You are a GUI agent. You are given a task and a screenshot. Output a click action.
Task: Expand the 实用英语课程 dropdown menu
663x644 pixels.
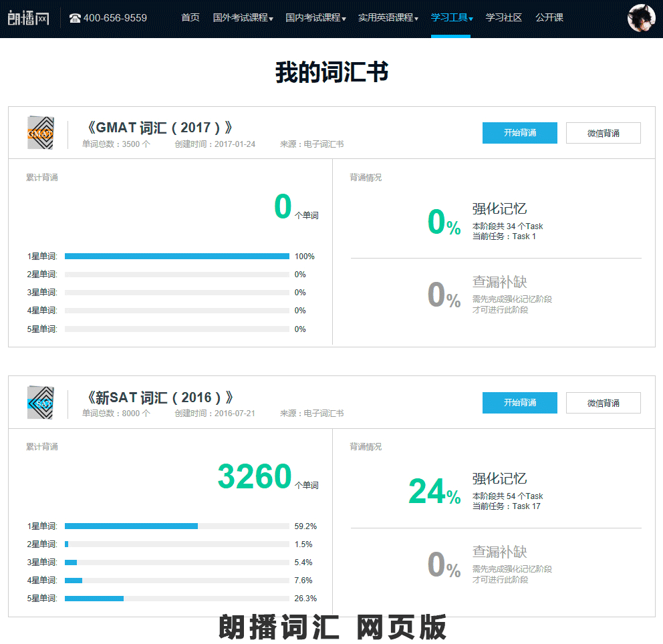pos(388,18)
